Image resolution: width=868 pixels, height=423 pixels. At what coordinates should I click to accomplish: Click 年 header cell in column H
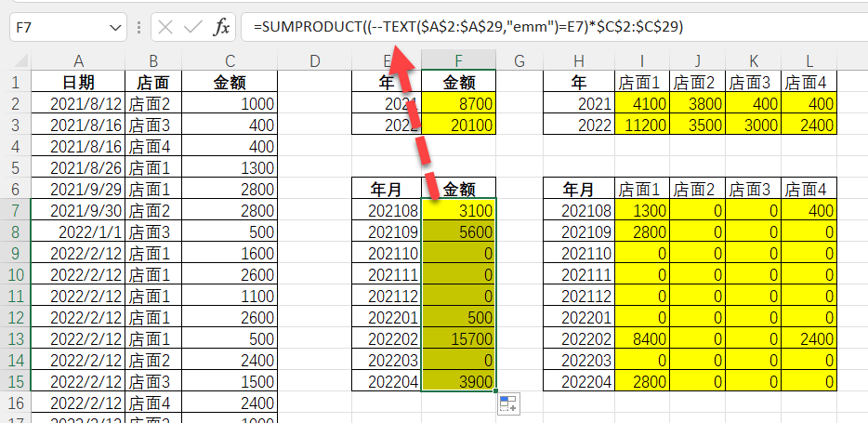click(578, 82)
